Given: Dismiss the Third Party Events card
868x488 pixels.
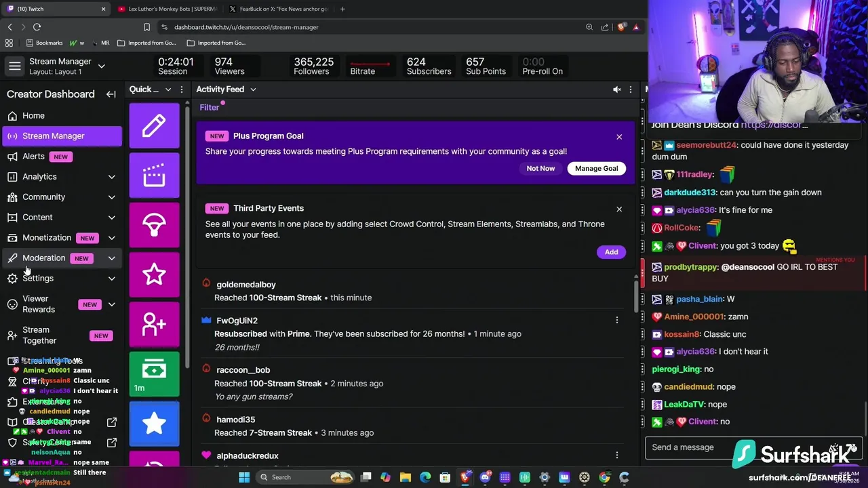Looking at the screenshot, I should (619, 209).
